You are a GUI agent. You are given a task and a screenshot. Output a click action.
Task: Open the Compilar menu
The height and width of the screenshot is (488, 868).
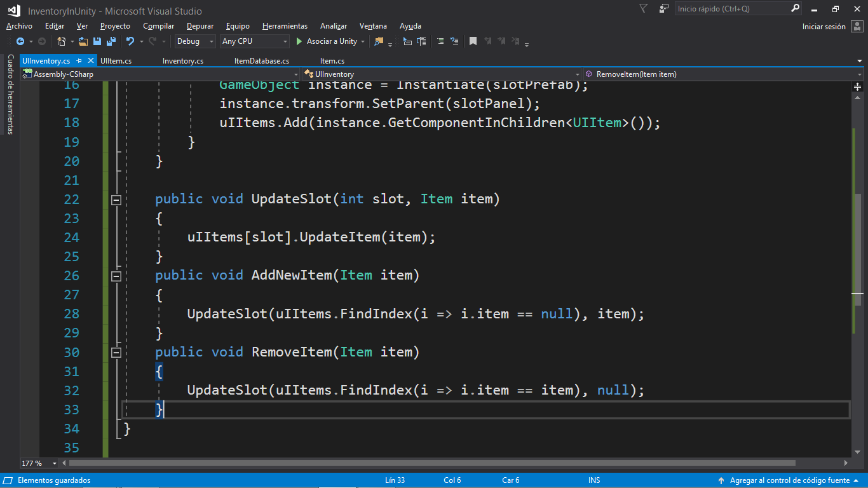pyautogui.click(x=158, y=26)
